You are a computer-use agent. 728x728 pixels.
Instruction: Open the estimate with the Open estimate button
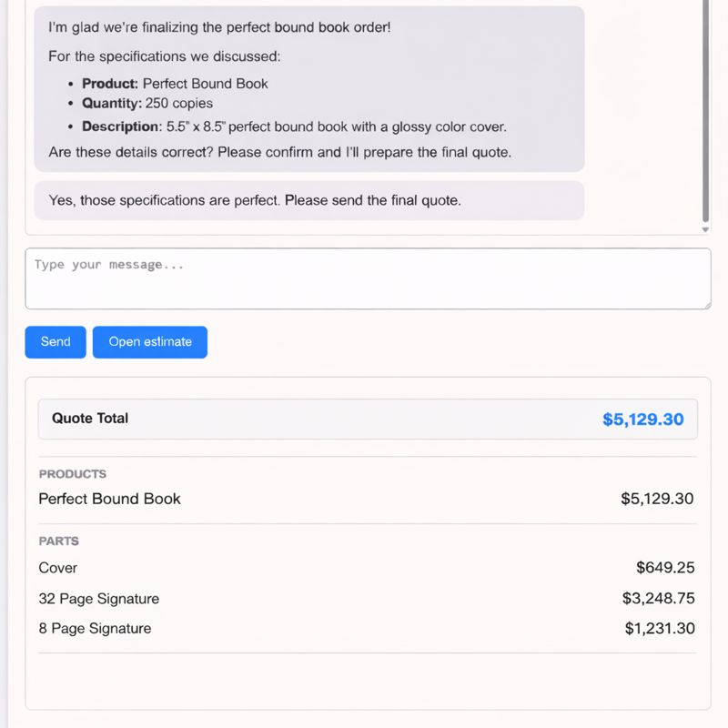[x=149, y=342]
